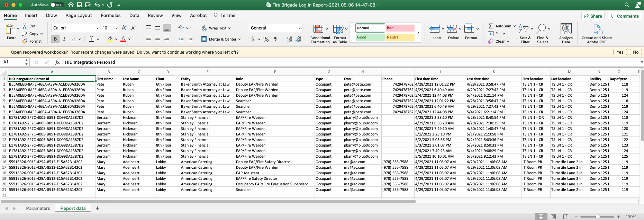Expand the formula bar with the chevron
644x220 pixels.
pos(642,62)
